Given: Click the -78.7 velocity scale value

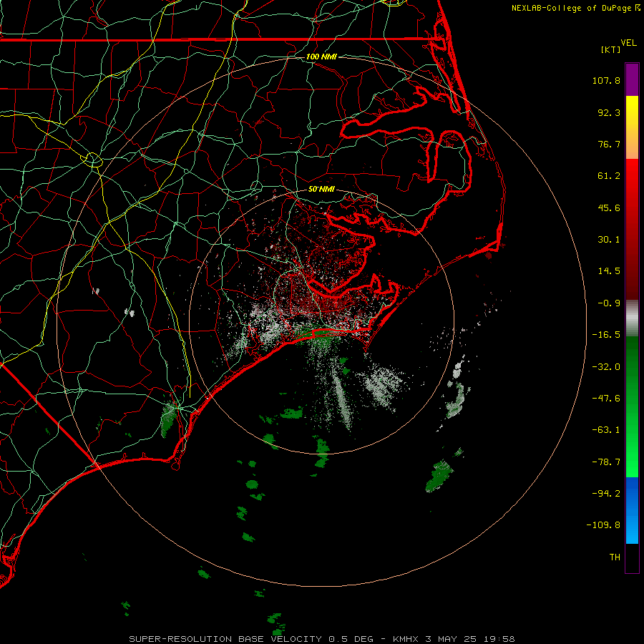Looking at the screenshot, I should point(606,462).
